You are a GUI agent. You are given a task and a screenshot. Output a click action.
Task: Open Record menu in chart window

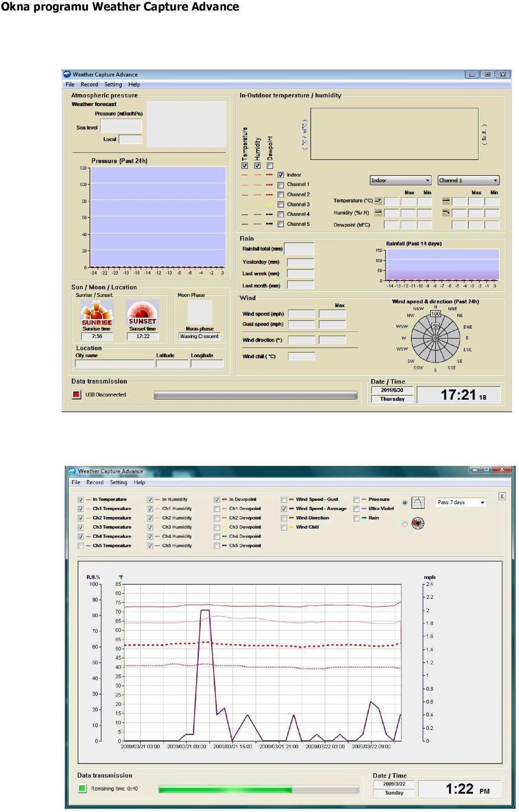pyautogui.click(x=95, y=482)
